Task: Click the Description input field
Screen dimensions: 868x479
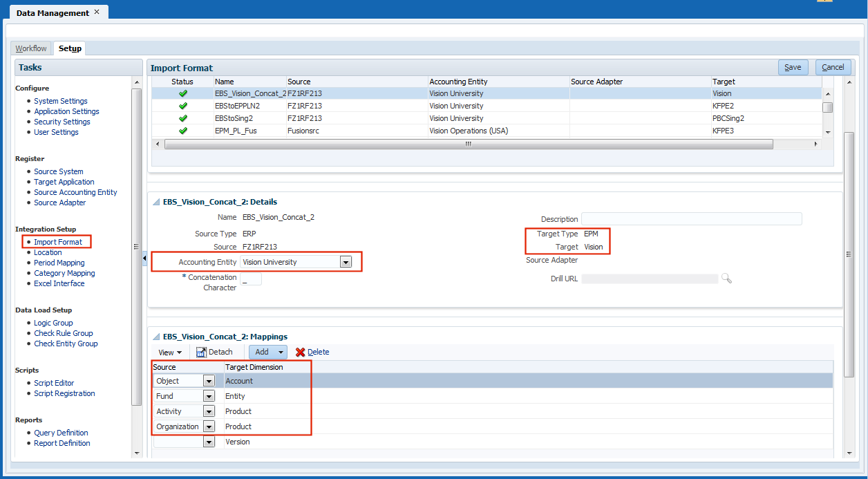Action: (691, 219)
